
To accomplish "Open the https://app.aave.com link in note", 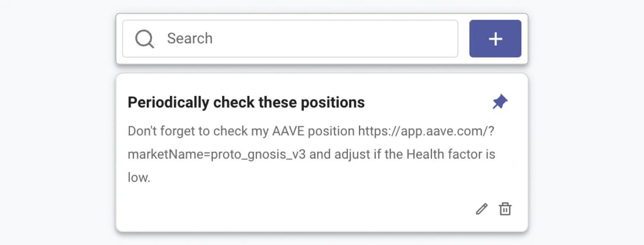I will [426, 131].
